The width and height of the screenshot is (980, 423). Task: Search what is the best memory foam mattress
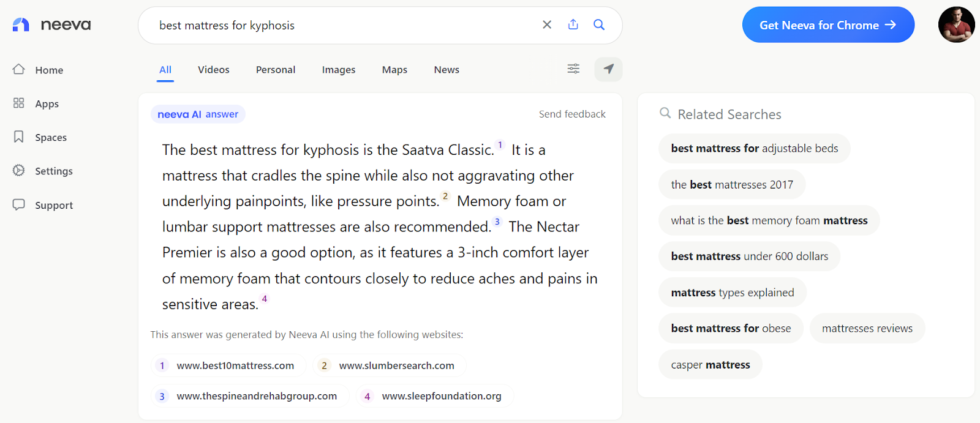coord(769,220)
